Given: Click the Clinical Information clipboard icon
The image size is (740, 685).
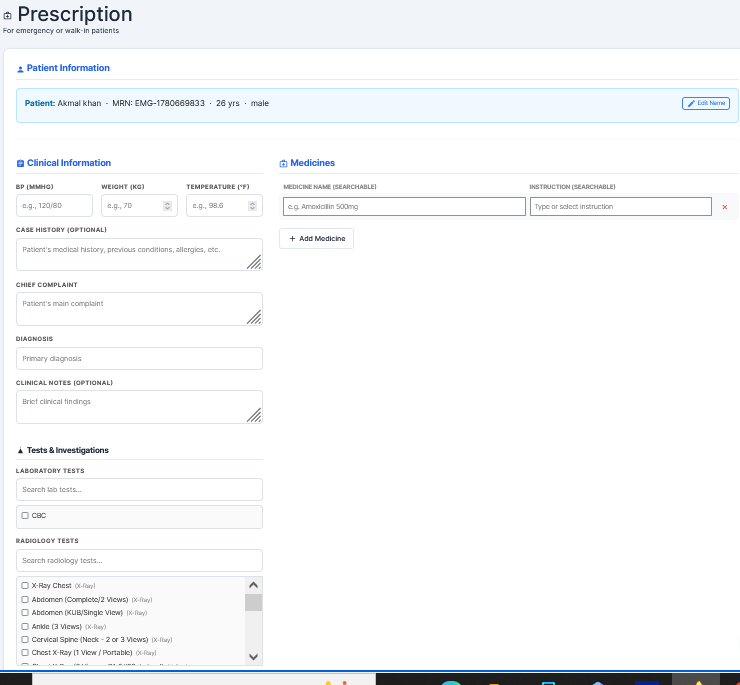Looking at the screenshot, I should click(20, 163).
